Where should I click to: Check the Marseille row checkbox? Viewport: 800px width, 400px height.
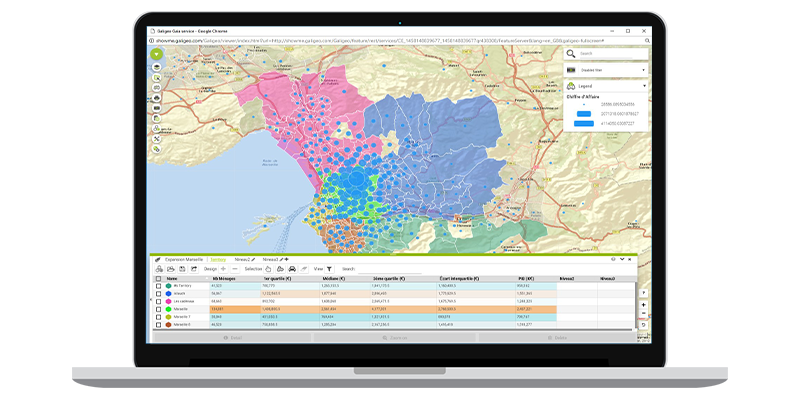click(x=158, y=309)
